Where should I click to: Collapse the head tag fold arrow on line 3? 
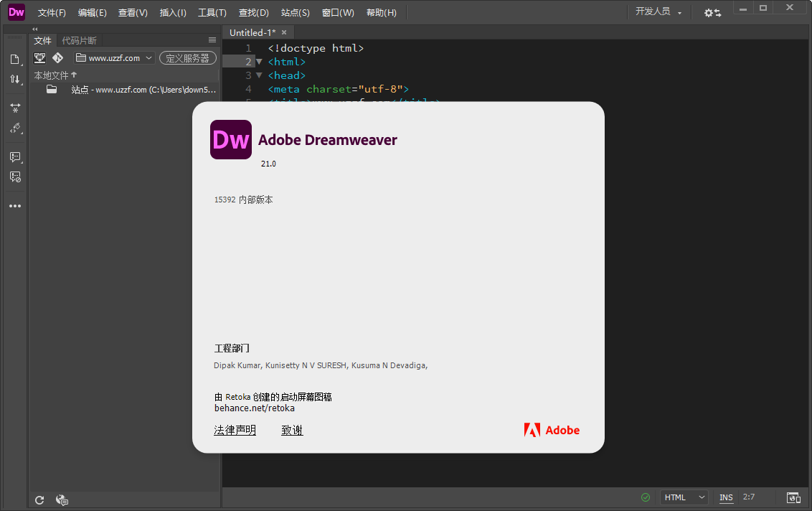coord(260,75)
